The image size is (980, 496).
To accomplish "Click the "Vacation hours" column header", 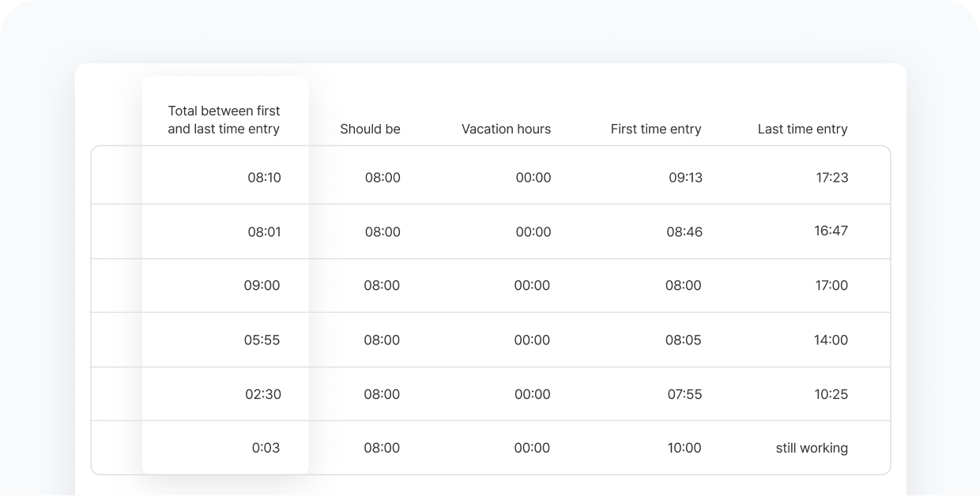I will [506, 129].
